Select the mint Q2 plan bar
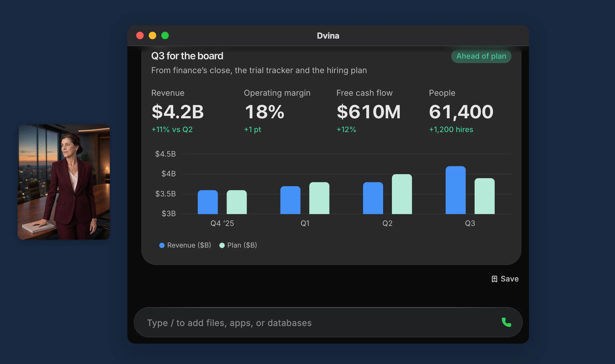Viewport: 615px width, 364px height. pos(402,194)
